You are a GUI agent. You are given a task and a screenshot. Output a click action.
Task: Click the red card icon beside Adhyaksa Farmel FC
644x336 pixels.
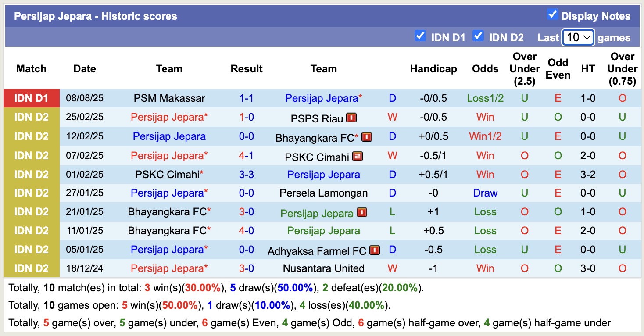coord(374,250)
